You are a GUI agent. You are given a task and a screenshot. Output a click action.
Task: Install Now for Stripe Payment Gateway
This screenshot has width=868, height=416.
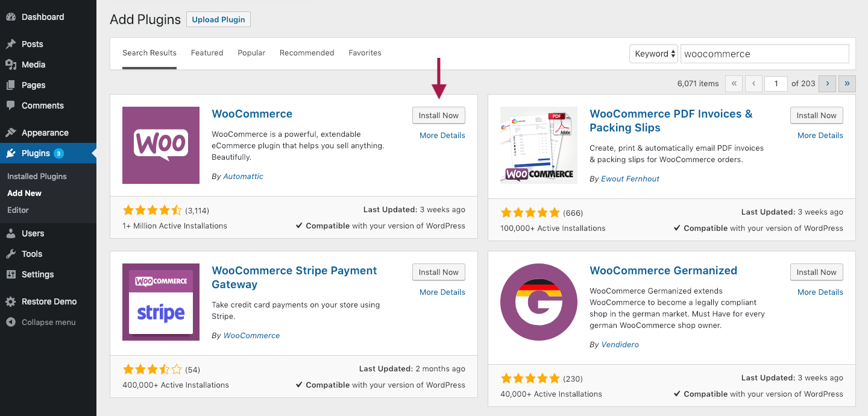[x=439, y=273]
